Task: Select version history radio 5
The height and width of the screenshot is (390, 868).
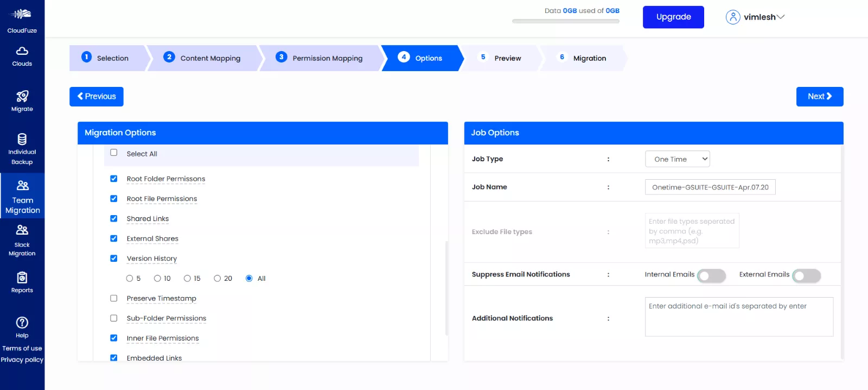Action: pyautogui.click(x=130, y=278)
